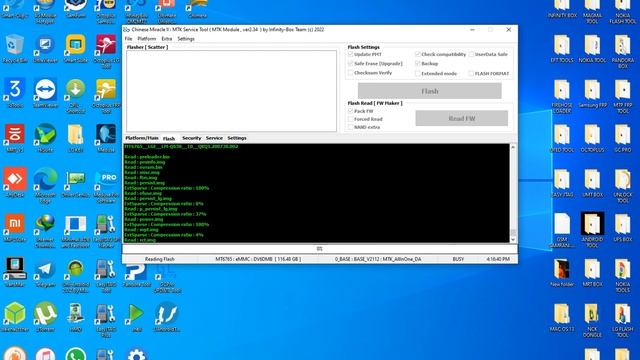The height and width of the screenshot is (360, 640).
Task: Click the 0_BASE : BASE_V2112 status entry
Action: click(378, 259)
